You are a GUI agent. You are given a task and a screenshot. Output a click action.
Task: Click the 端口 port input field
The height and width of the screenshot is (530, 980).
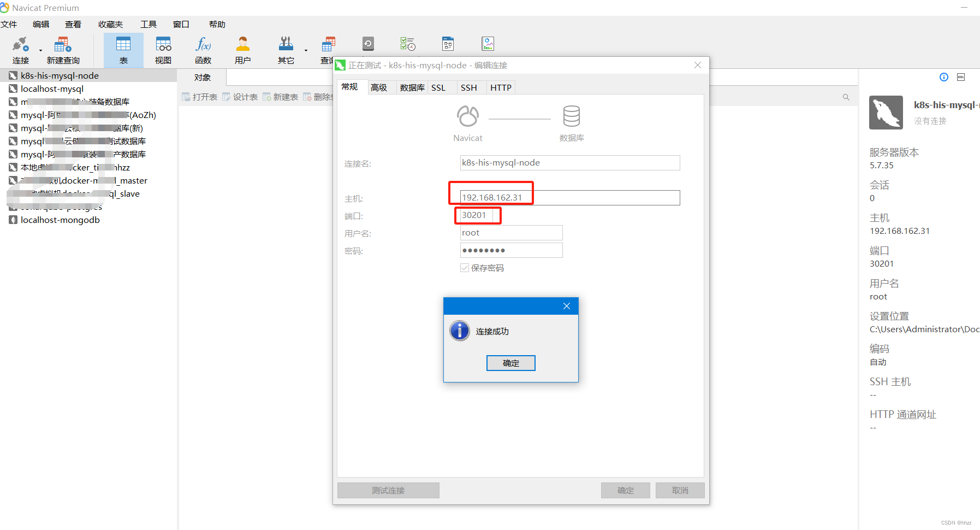point(477,215)
